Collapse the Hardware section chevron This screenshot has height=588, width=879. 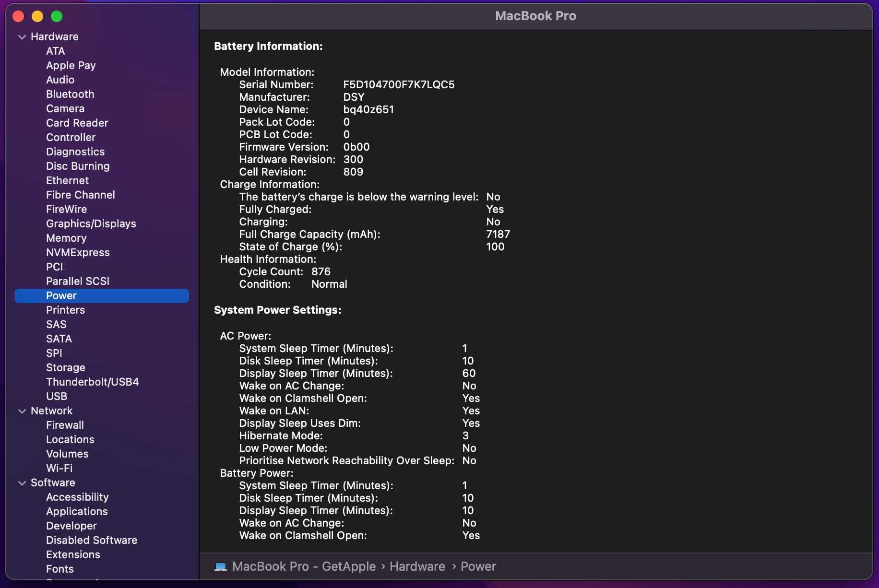[22, 37]
